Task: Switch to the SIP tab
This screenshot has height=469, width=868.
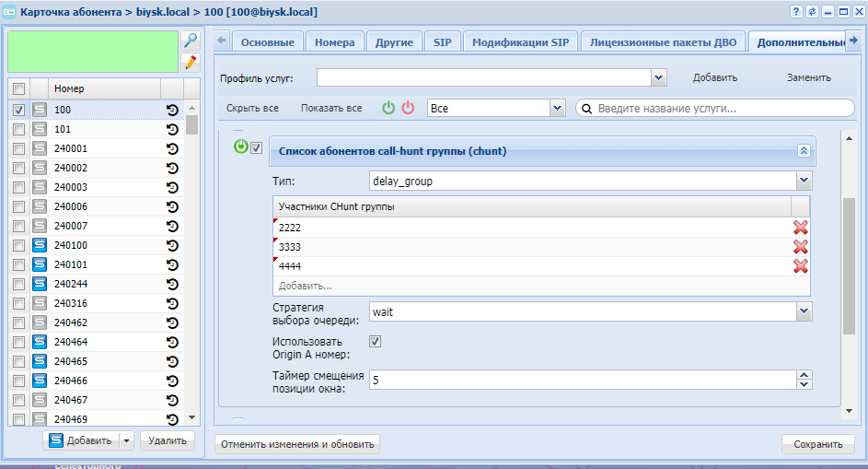Action: (x=442, y=42)
